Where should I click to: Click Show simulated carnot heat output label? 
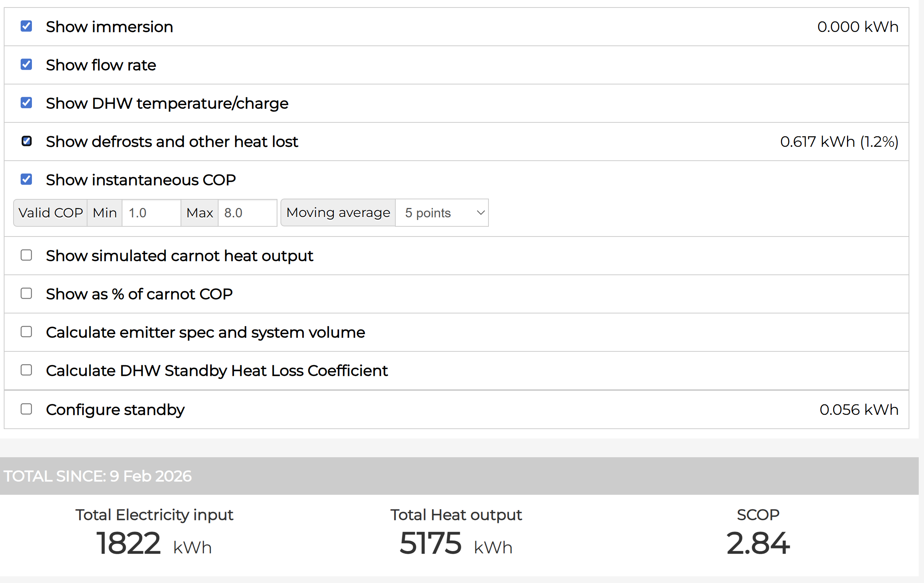tap(179, 256)
